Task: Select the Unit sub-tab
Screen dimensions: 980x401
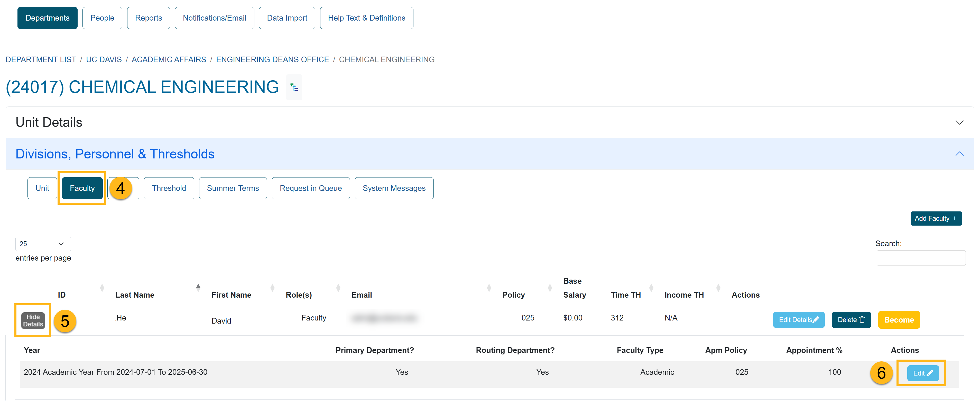Action: tap(42, 188)
